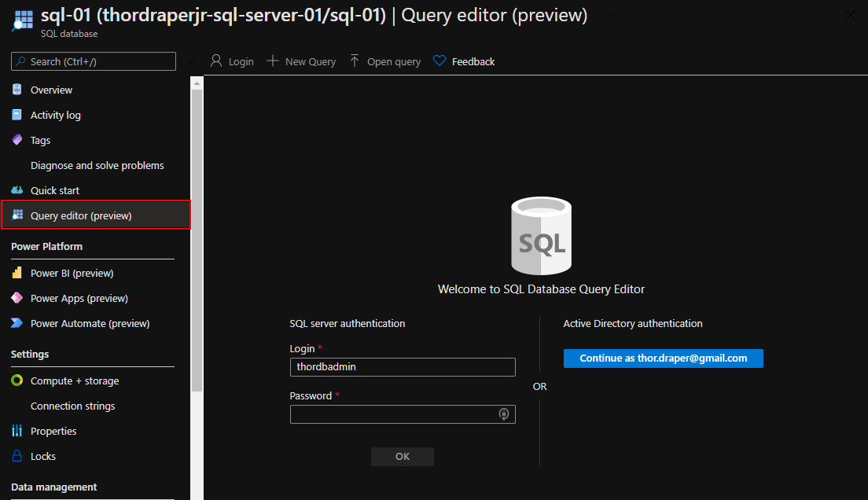Click 'Welcome to SQL Database Query Editor' text
868x500 pixels.
[542, 289]
